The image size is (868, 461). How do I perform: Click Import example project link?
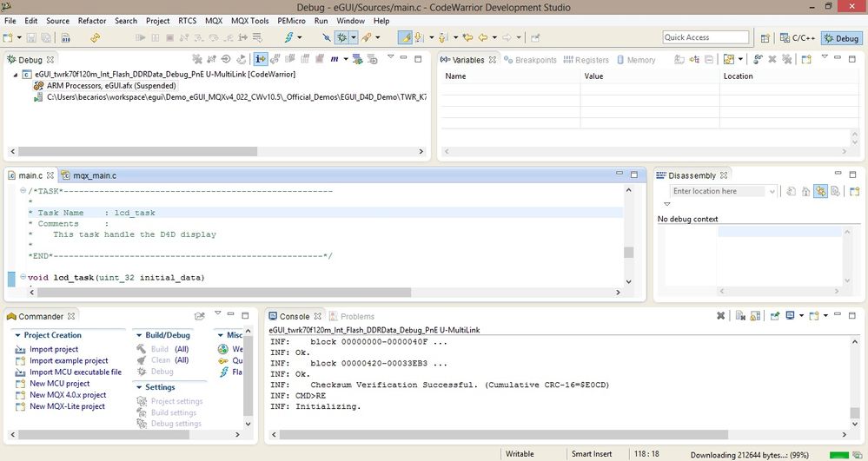coord(69,360)
